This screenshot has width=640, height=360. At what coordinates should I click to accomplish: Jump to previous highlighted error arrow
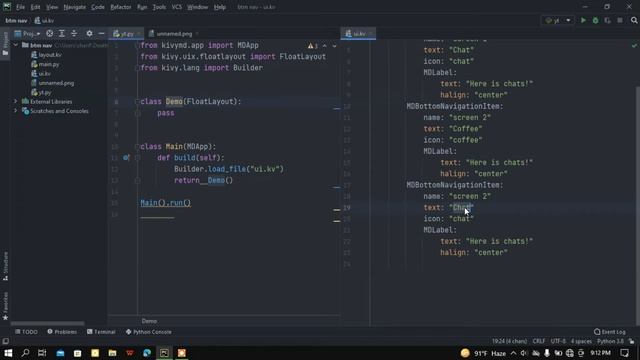click(x=324, y=46)
